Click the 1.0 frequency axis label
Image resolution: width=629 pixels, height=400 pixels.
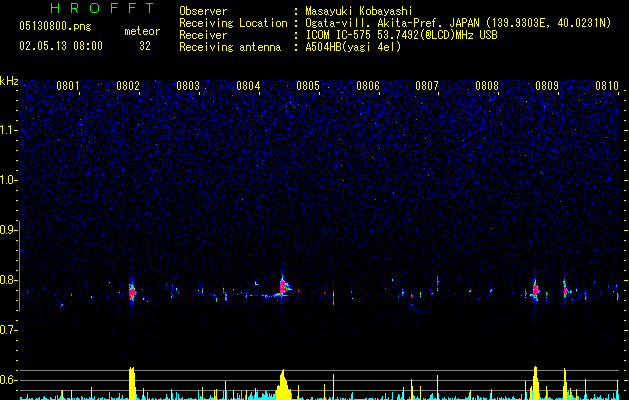coord(8,180)
